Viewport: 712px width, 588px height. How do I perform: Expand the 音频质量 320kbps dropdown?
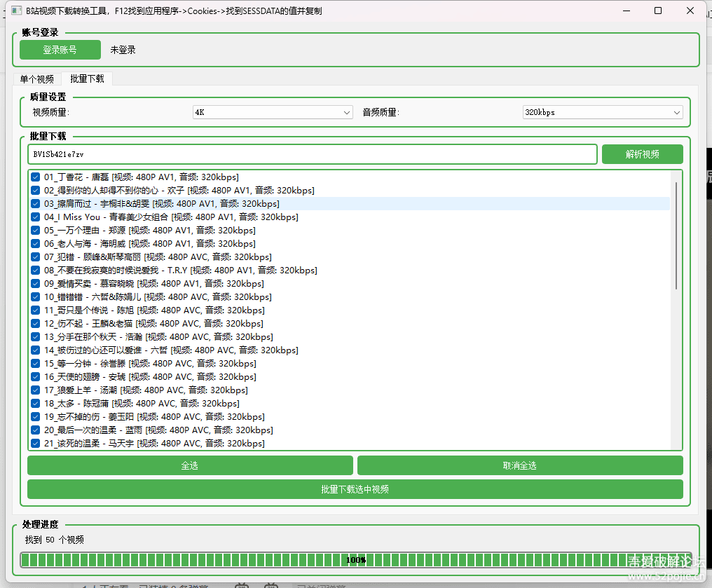[x=602, y=112]
